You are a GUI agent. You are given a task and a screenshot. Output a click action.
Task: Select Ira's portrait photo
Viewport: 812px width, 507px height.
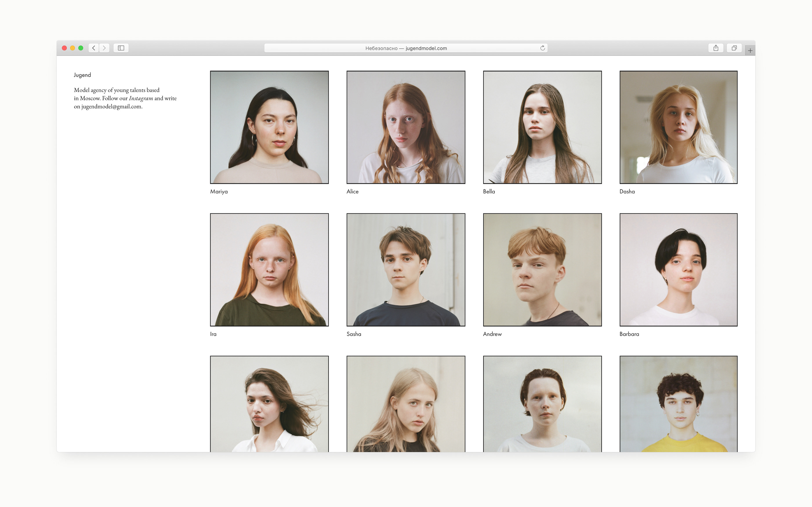point(269,270)
